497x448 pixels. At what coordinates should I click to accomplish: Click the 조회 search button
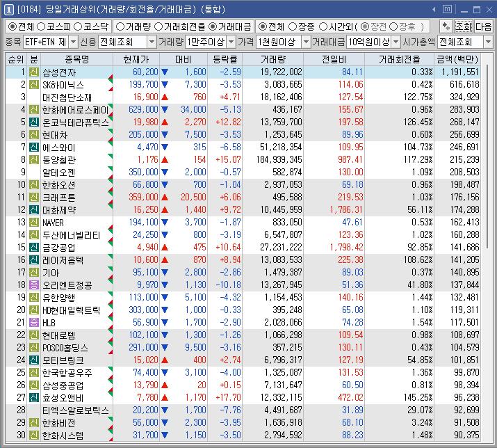[464, 26]
